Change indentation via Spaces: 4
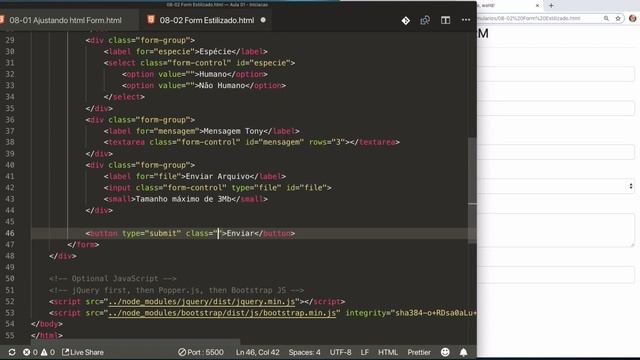The height and width of the screenshot is (360, 640). 304,352
